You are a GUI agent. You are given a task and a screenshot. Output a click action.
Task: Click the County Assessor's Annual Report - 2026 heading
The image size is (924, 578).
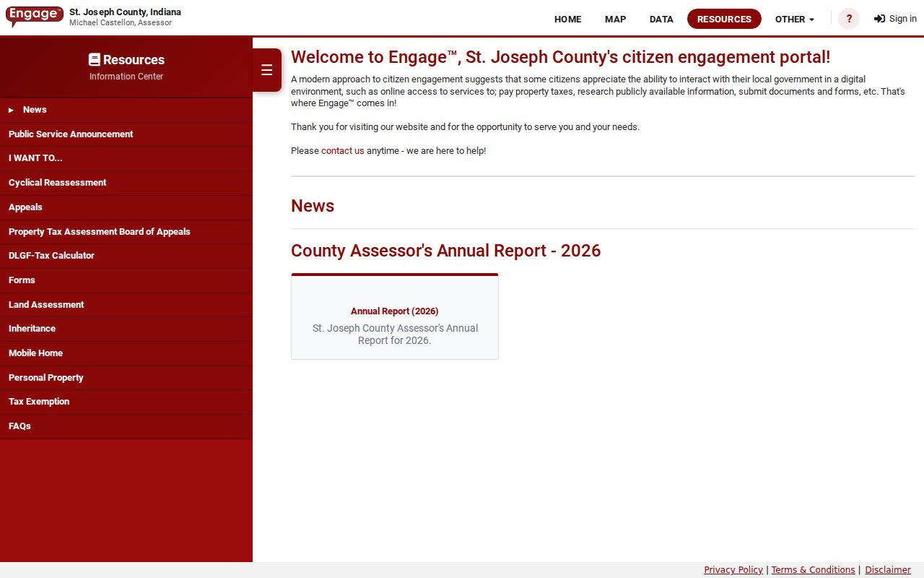445,251
